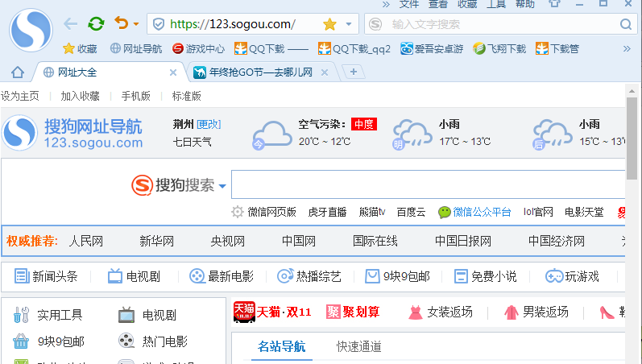Click the 设为主页 link

tap(20, 96)
